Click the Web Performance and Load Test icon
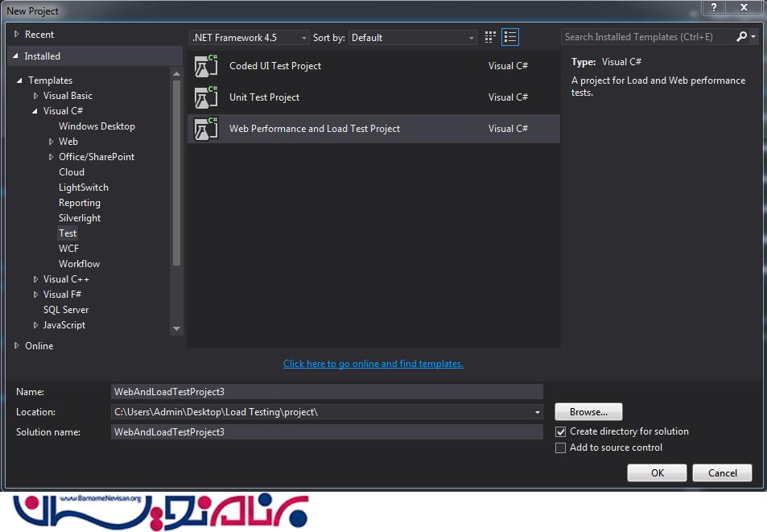Viewport: 767px width, 532px height. (207, 129)
